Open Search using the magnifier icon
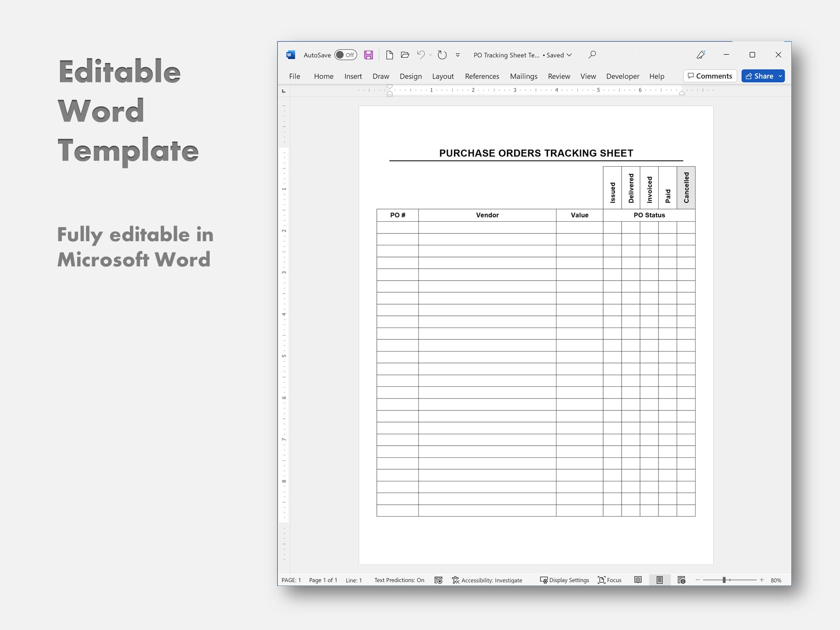The height and width of the screenshot is (630, 840). coord(592,55)
